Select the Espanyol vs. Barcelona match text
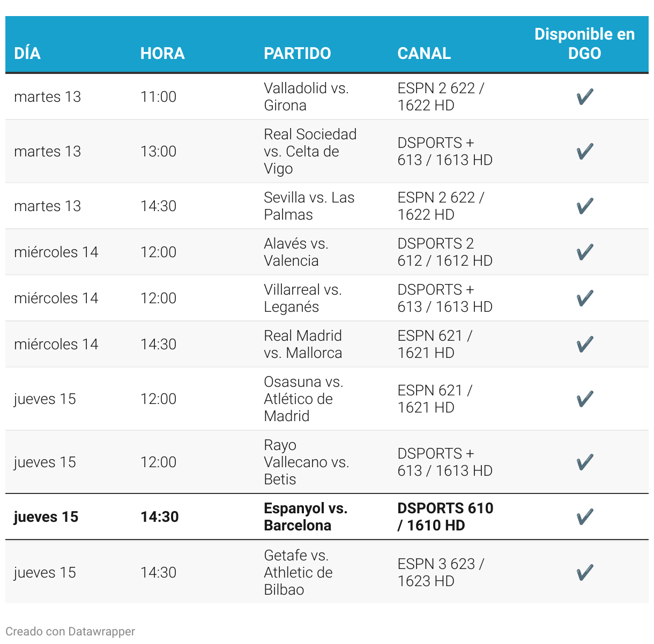 306,517
